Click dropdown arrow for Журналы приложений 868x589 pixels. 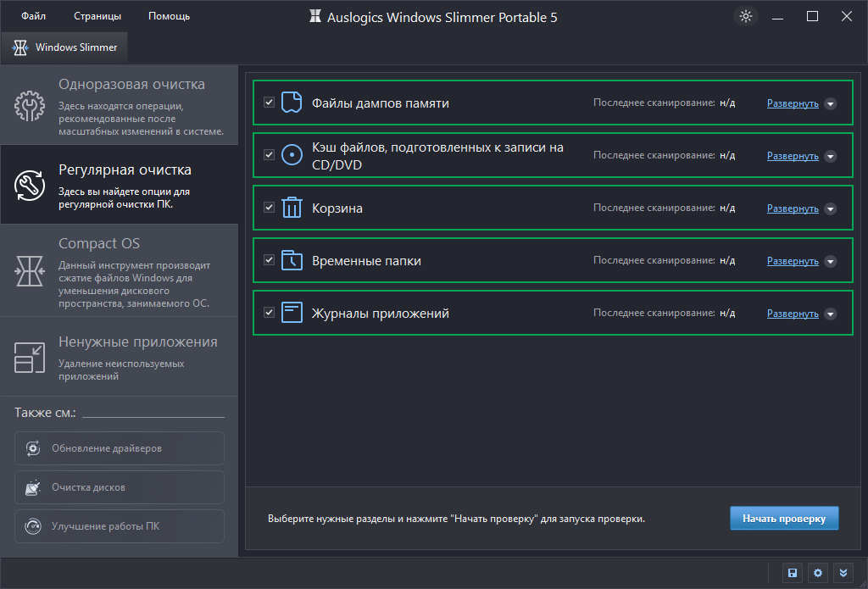[831, 314]
